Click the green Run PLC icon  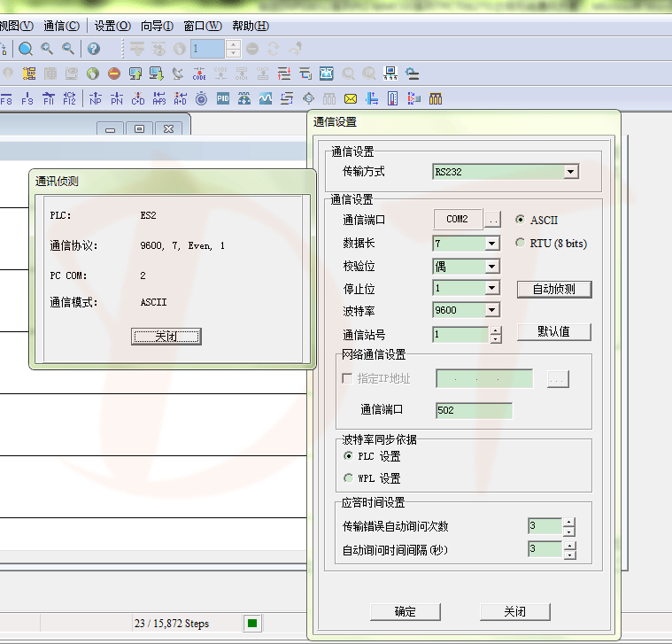coord(93,74)
